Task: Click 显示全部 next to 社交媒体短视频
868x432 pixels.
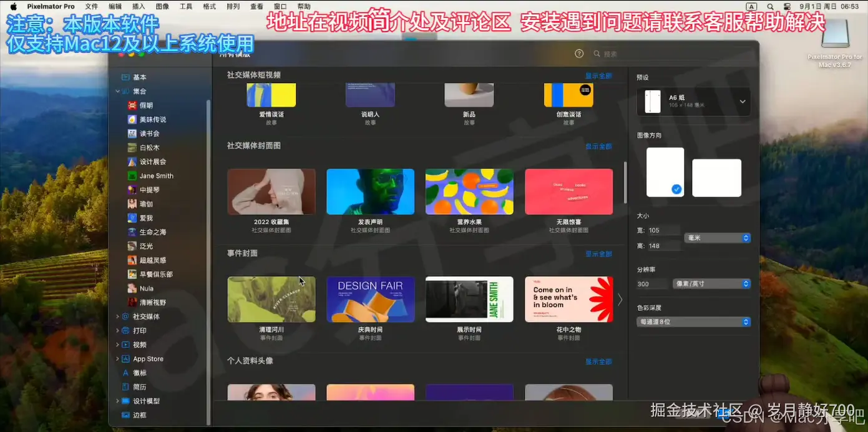Action: tap(599, 75)
